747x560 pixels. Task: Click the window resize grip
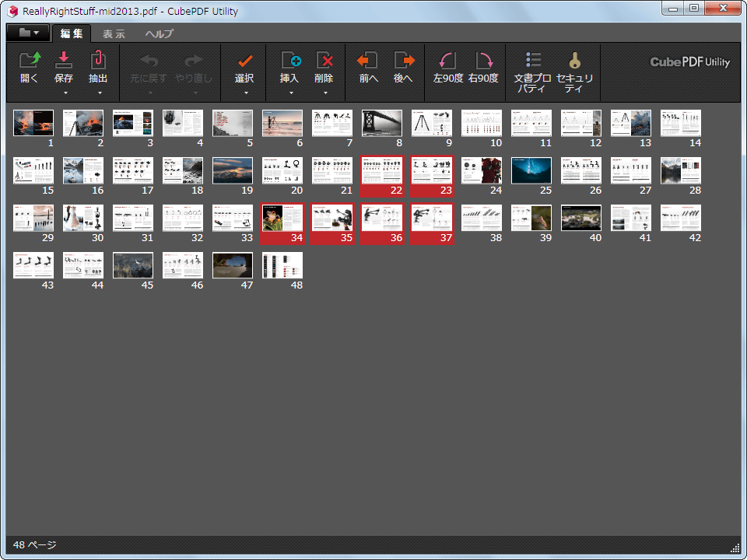pyautogui.click(x=735, y=548)
